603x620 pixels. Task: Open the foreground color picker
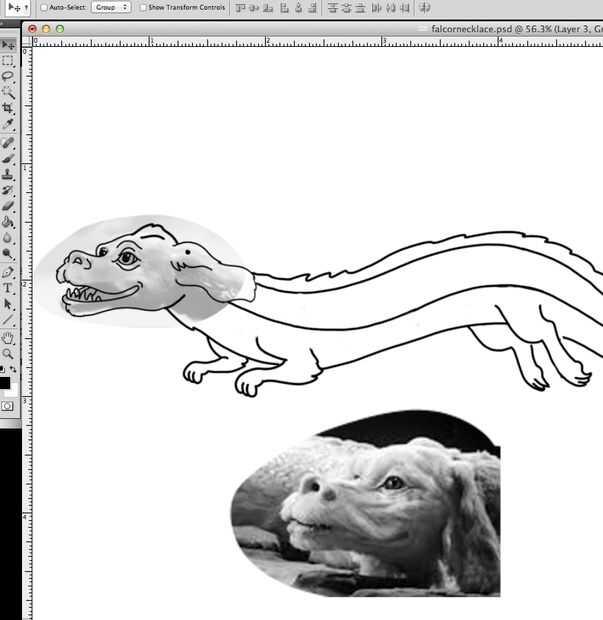coord(4,382)
